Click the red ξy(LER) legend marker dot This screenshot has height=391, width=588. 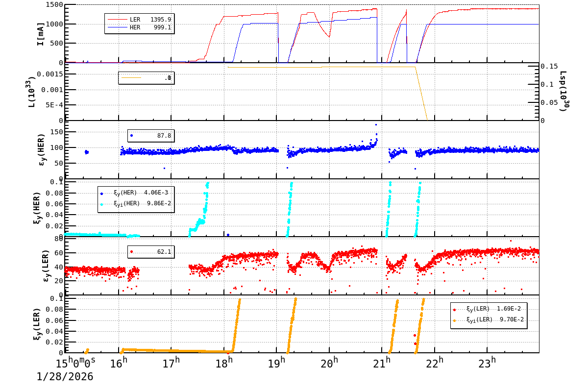point(454,310)
